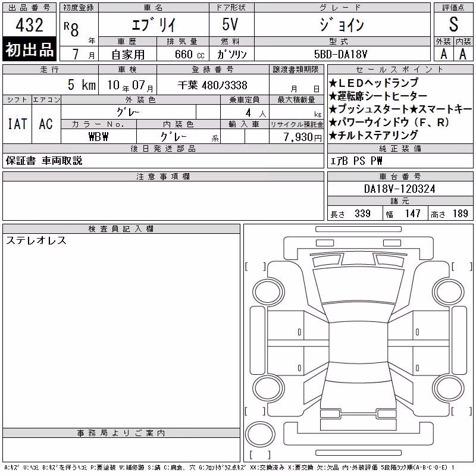Viewport: 476px width, 476px height.
Task: Click the registration number 千葉 480 3338
Action: 213,85
